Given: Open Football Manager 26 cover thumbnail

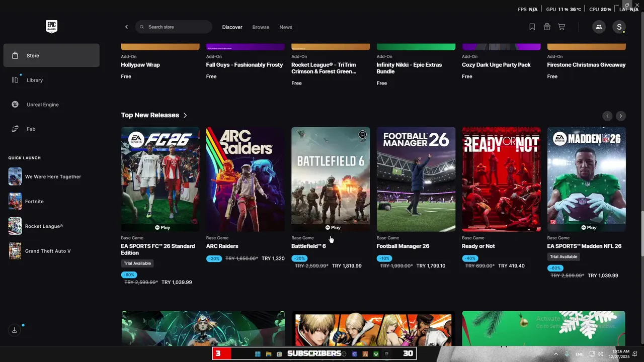Looking at the screenshot, I should coord(416,179).
